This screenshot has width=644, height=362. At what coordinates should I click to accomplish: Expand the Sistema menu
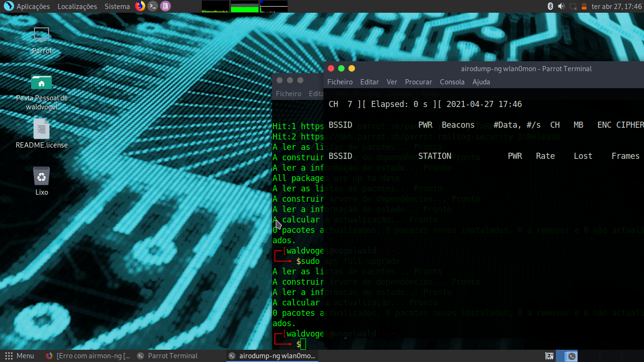click(x=117, y=6)
